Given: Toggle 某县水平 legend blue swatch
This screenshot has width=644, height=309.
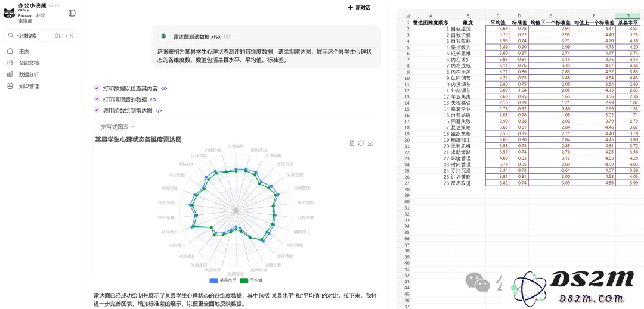Looking at the screenshot, I should (x=214, y=280).
